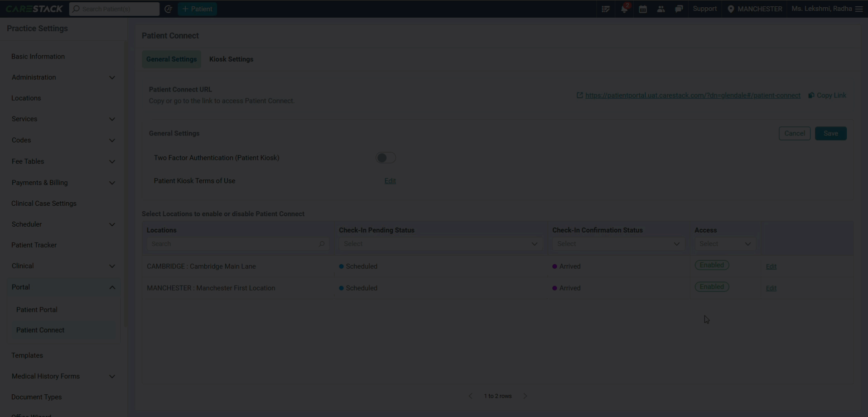
Task: Open the Patient Connect URL link
Action: (x=693, y=96)
